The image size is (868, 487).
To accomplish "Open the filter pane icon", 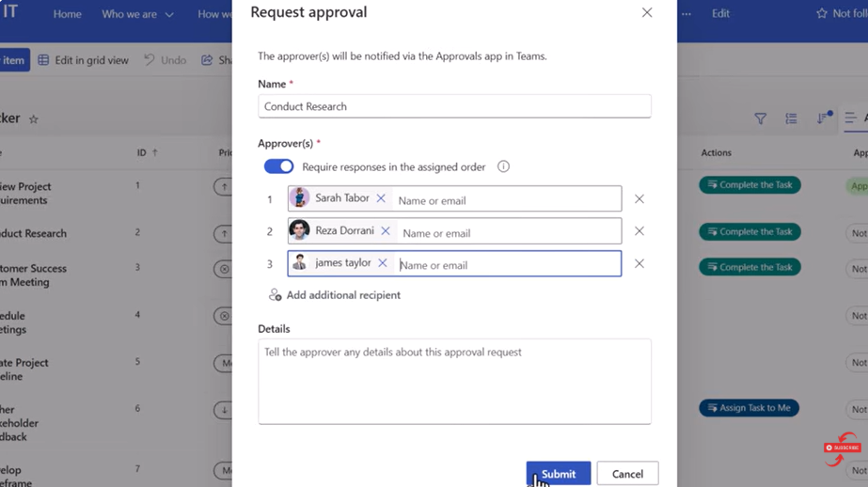I will point(760,118).
